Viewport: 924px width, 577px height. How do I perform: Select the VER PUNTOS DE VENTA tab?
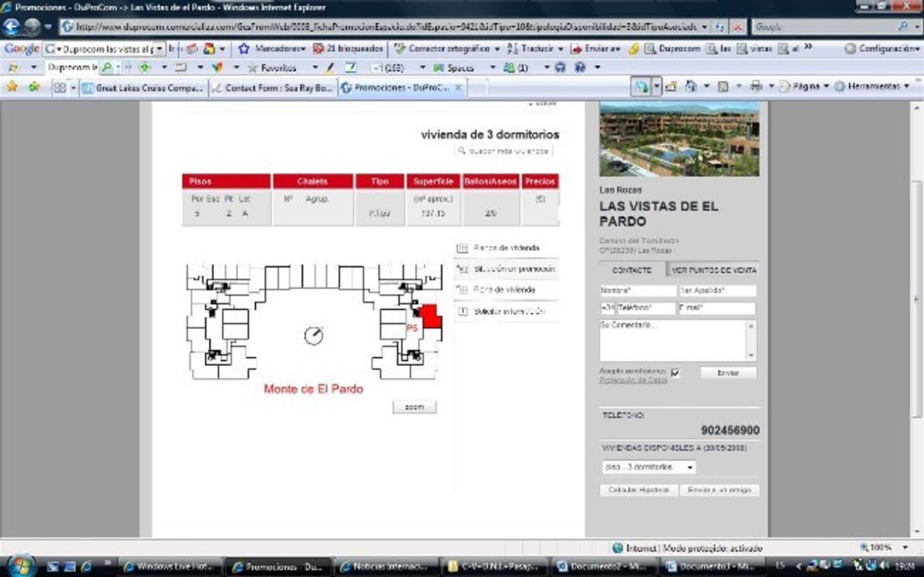point(713,270)
